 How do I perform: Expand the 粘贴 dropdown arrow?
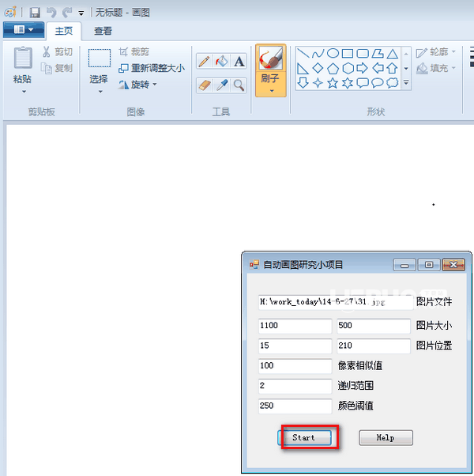[24, 92]
